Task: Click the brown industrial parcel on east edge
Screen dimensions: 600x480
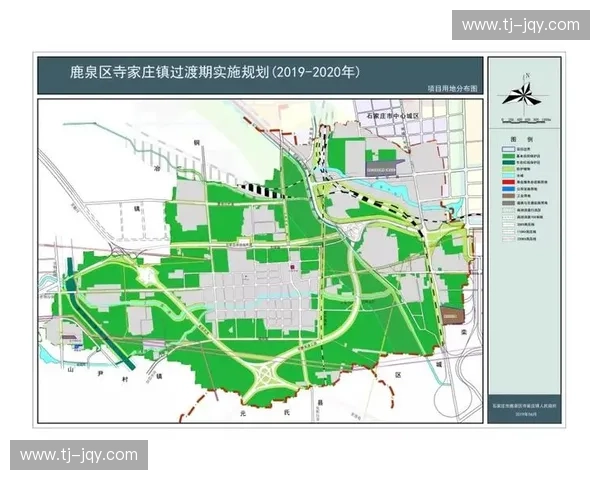Action: pos(452,315)
